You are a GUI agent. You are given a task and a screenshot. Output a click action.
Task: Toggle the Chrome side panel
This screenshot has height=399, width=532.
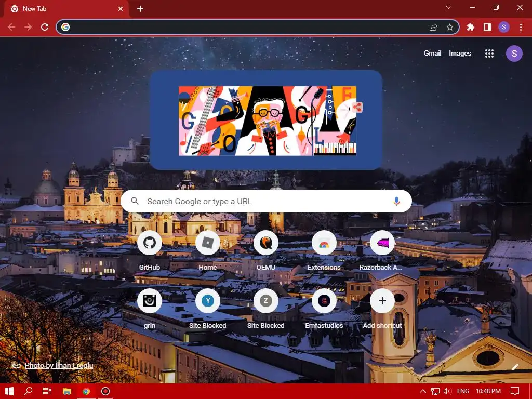pyautogui.click(x=487, y=27)
